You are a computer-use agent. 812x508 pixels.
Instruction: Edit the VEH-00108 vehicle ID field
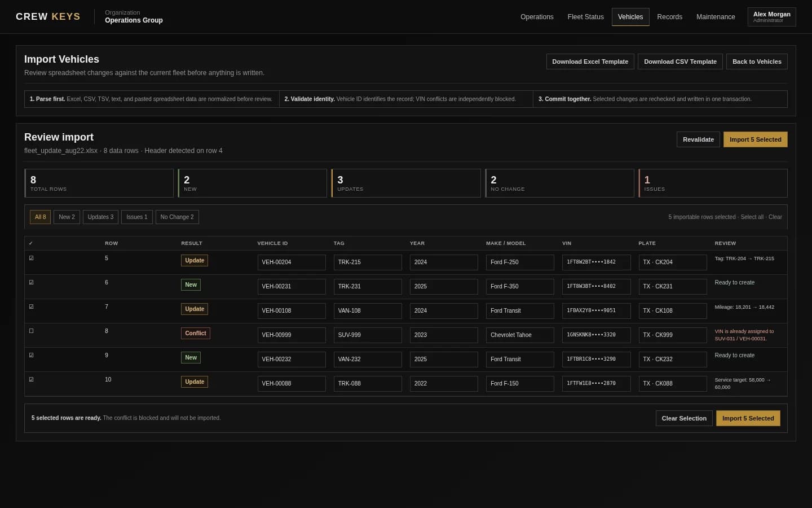coord(292,311)
